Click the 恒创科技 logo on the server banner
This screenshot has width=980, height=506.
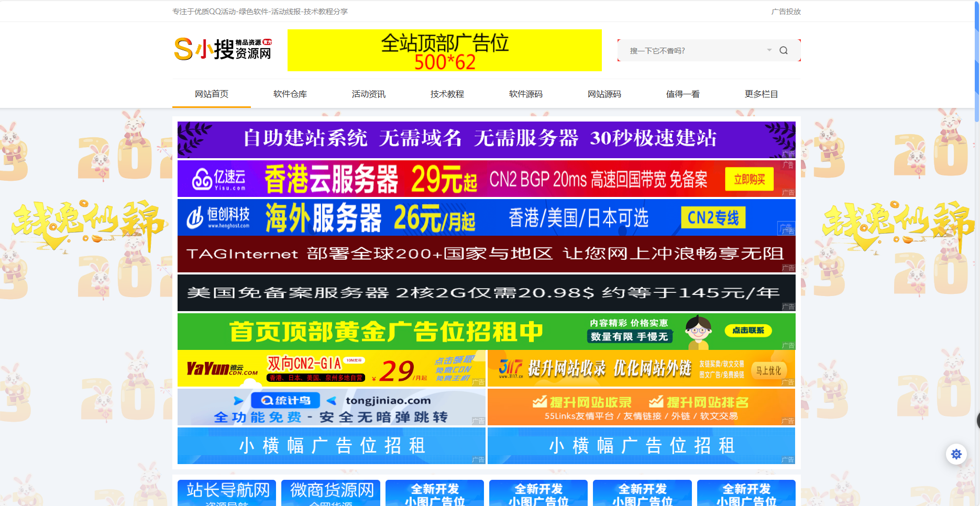pyautogui.click(x=217, y=217)
